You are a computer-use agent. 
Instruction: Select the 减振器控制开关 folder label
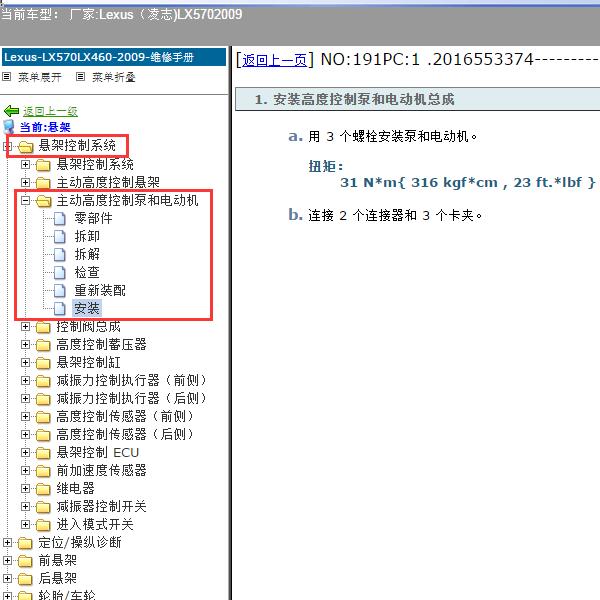(101, 506)
